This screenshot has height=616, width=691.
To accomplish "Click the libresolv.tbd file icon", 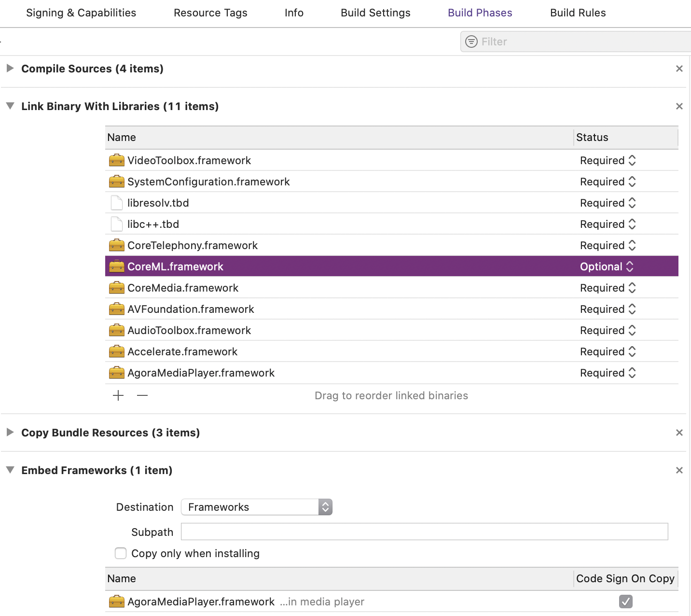I will coord(116,203).
